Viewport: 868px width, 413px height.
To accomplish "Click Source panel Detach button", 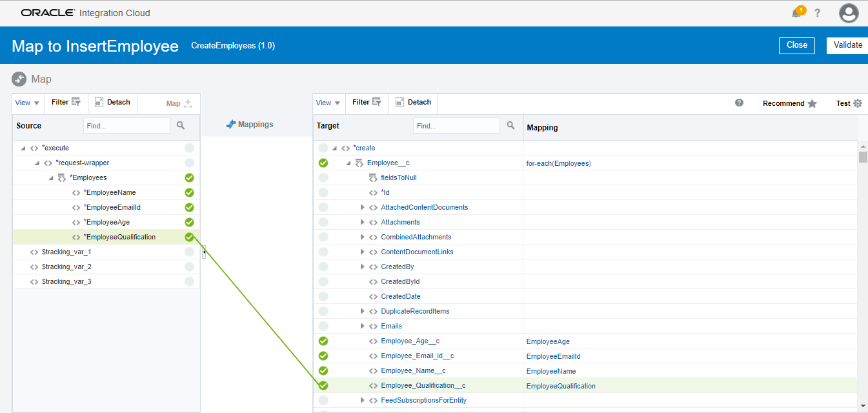I will click(112, 102).
